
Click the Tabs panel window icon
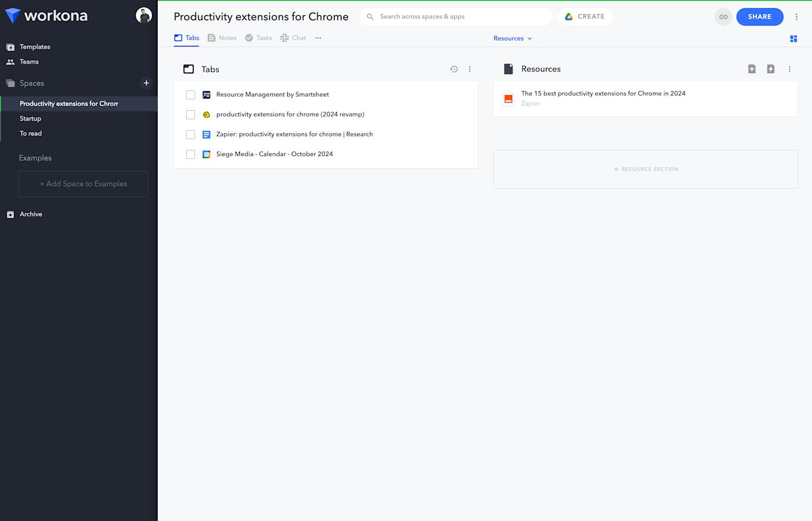[x=188, y=69]
